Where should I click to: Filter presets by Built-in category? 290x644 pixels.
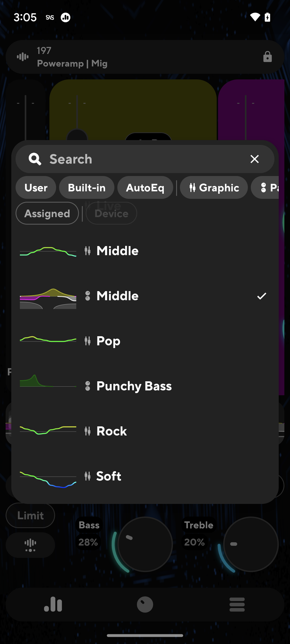[x=86, y=188]
